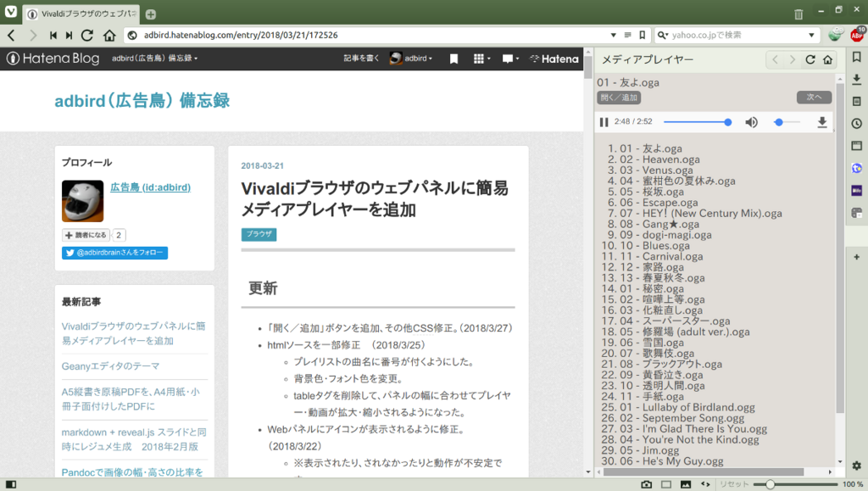Adjust the track progress slider

[698, 122]
